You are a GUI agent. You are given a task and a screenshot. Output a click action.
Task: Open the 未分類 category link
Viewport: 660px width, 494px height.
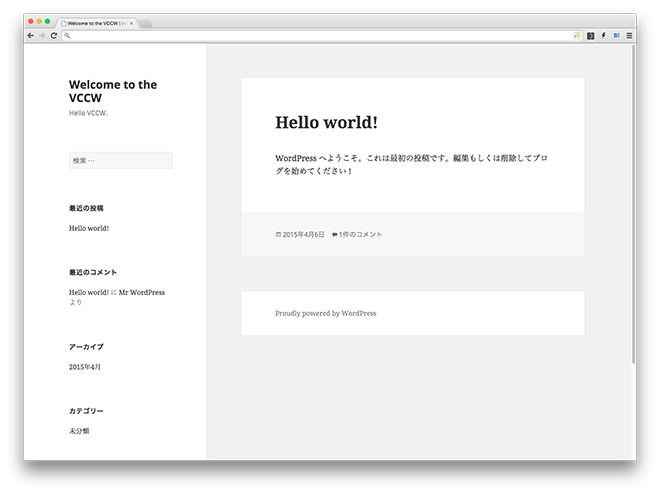[79, 431]
